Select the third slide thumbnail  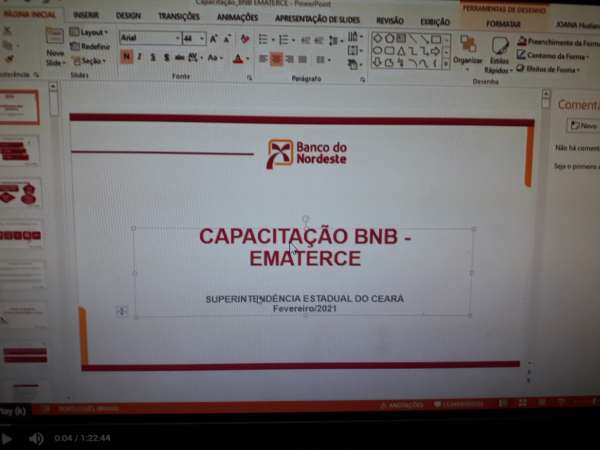20,193
